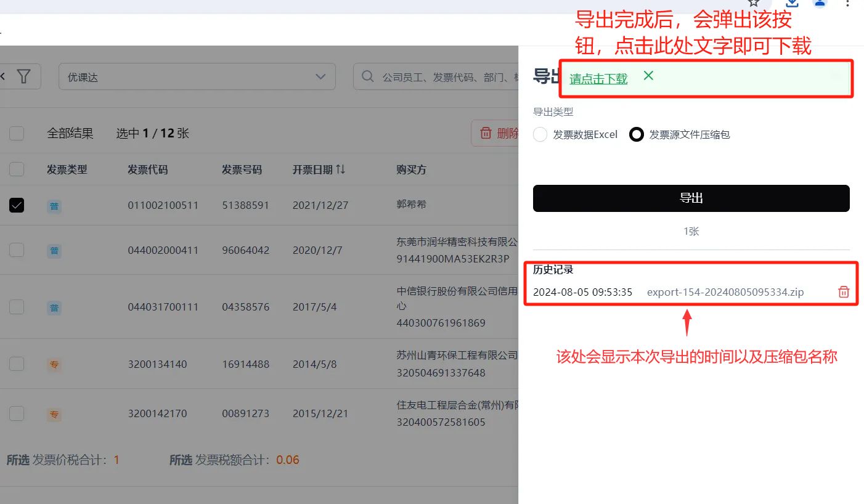Select the 发票源文件压缩包 export type

pyautogui.click(x=637, y=134)
